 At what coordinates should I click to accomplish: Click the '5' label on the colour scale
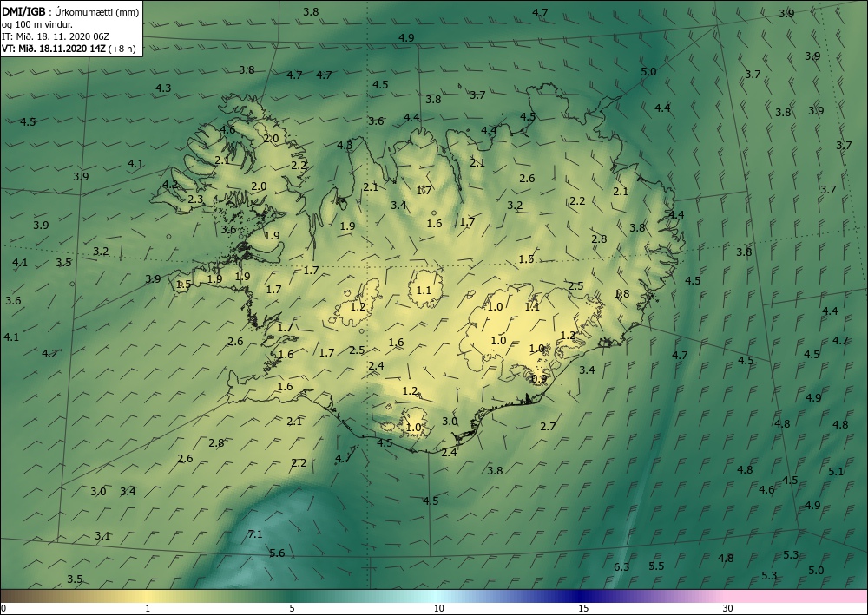coord(293,608)
